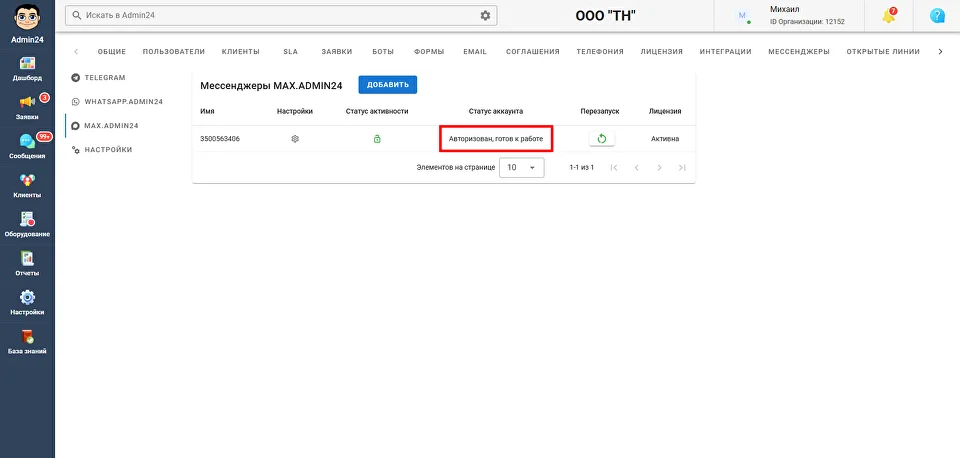Image resolution: width=960 pixels, height=458 pixels.
Task: Switch to the Общие tab
Action: (111, 51)
